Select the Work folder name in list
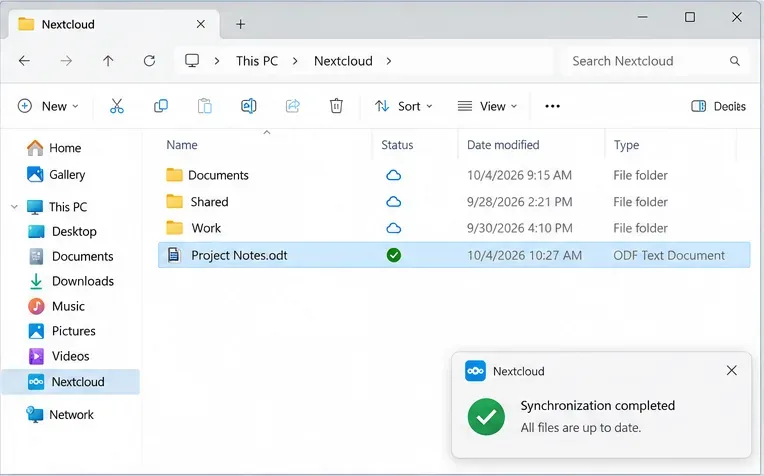 coord(206,228)
